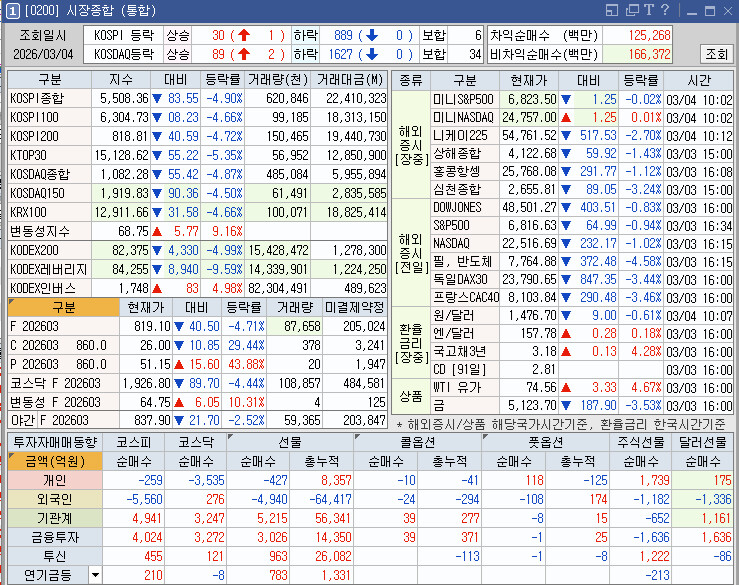The height and width of the screenshot is (585, 739).
Task: Click the numbered 1 icon in title bar
Action: coord(9,10)
